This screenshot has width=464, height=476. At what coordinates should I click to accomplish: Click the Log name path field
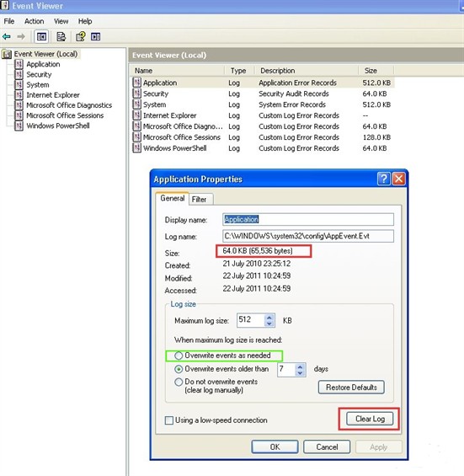[x=308, y=236]
